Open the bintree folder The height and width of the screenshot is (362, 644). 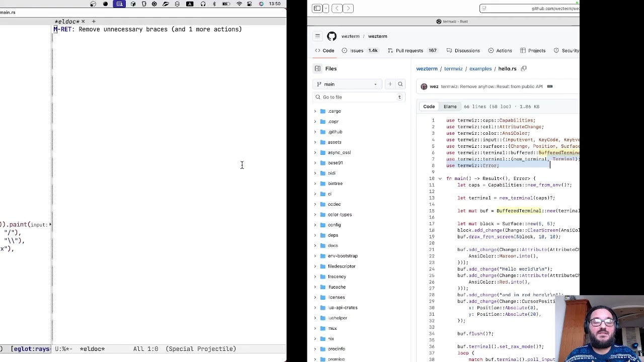335,184
